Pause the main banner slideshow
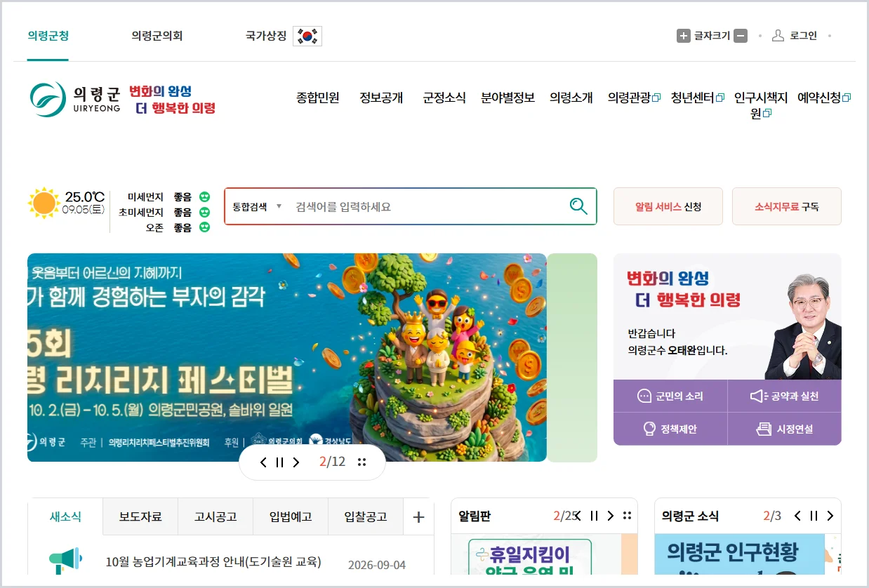 279,462
